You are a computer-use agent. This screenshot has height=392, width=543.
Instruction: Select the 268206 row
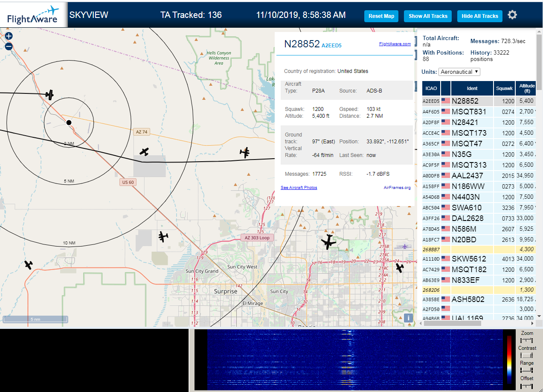click(479, 290)
